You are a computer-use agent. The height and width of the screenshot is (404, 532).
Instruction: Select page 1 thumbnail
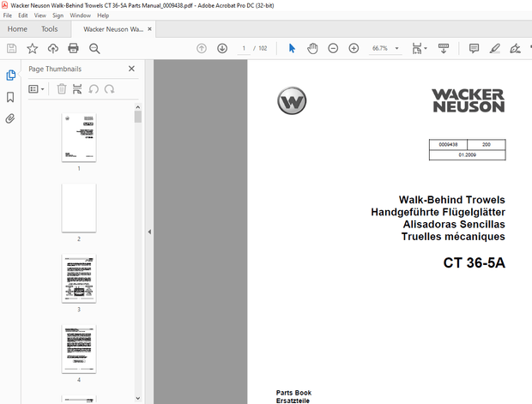(79, 137)
